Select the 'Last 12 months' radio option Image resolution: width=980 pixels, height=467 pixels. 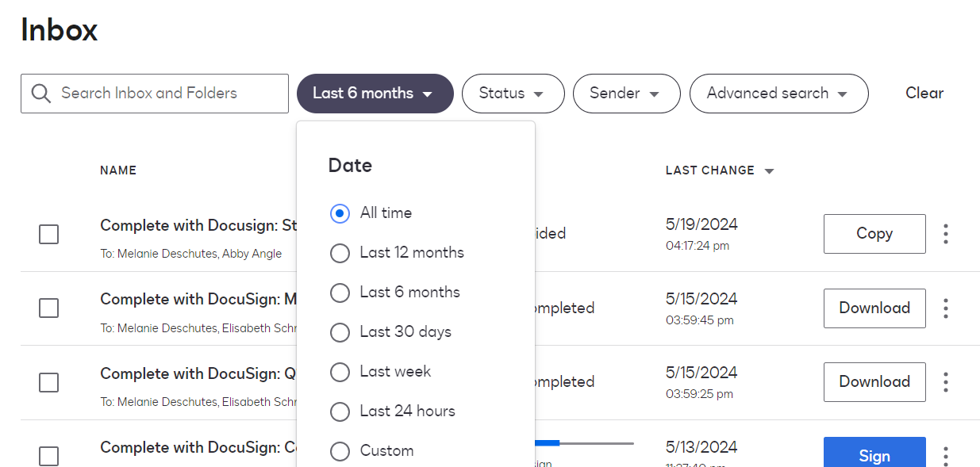click(340, 253)
